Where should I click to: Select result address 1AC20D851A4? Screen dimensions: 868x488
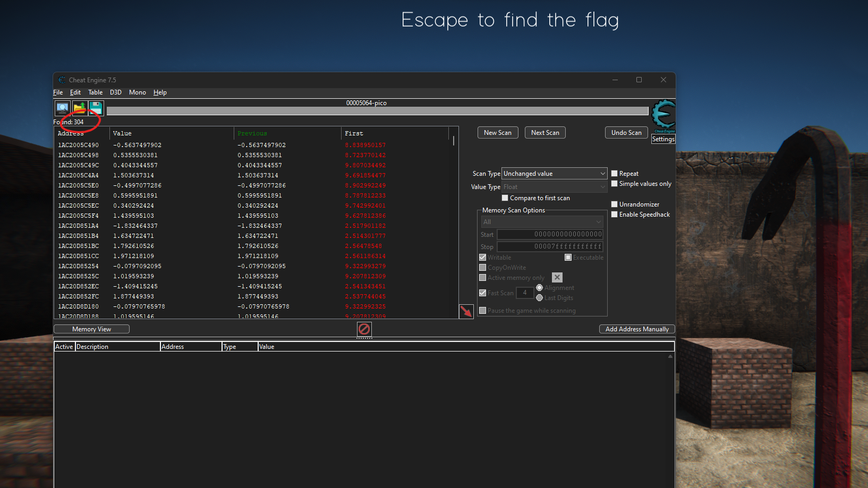coord(78,226)
